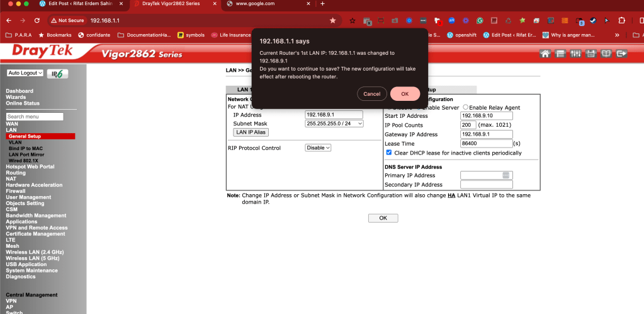Switch to the Edit Post WordPress tab

point(81,4)
